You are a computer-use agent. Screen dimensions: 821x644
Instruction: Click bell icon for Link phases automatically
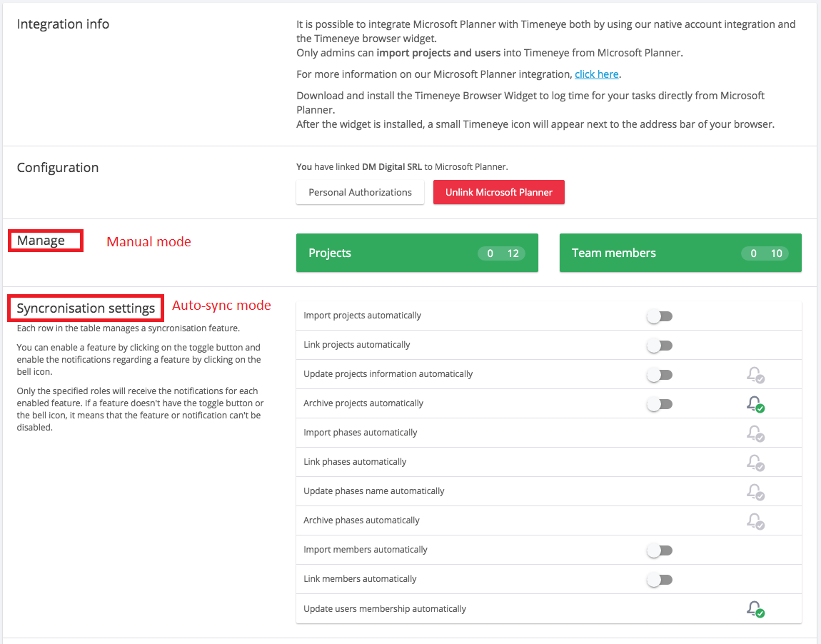[x=755, y=463]
